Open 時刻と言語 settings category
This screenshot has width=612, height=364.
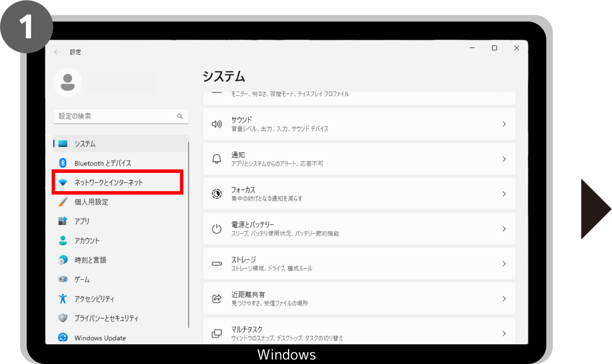(90, 260)
